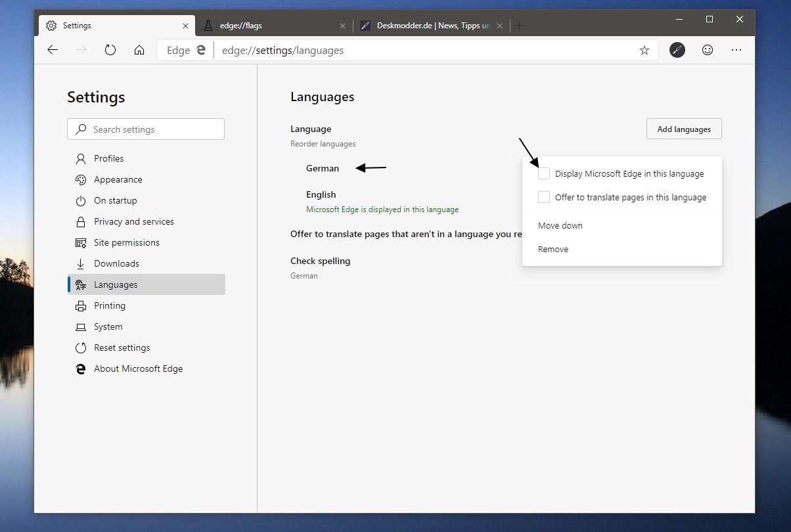Click the Check spelling section
This screenshot has width=791, height=532.
(321, 261)
